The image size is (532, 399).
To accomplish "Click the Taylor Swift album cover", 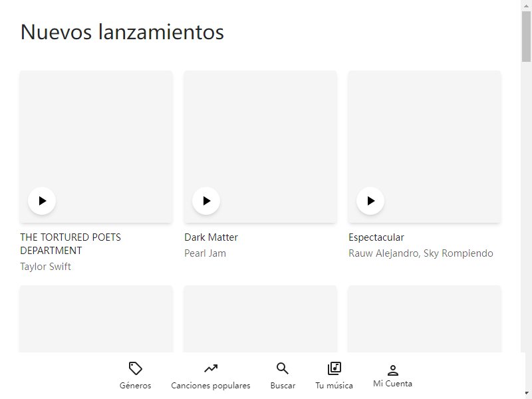I will (x=96, y=146).
